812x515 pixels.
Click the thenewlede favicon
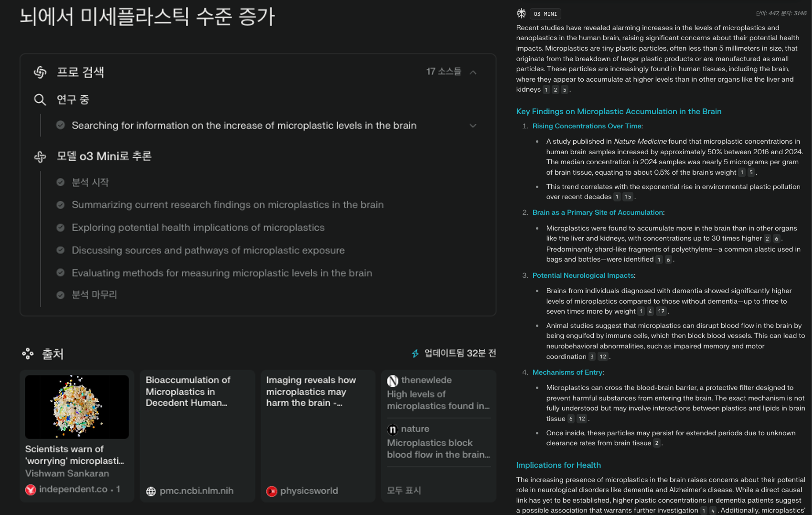point(392,381)
